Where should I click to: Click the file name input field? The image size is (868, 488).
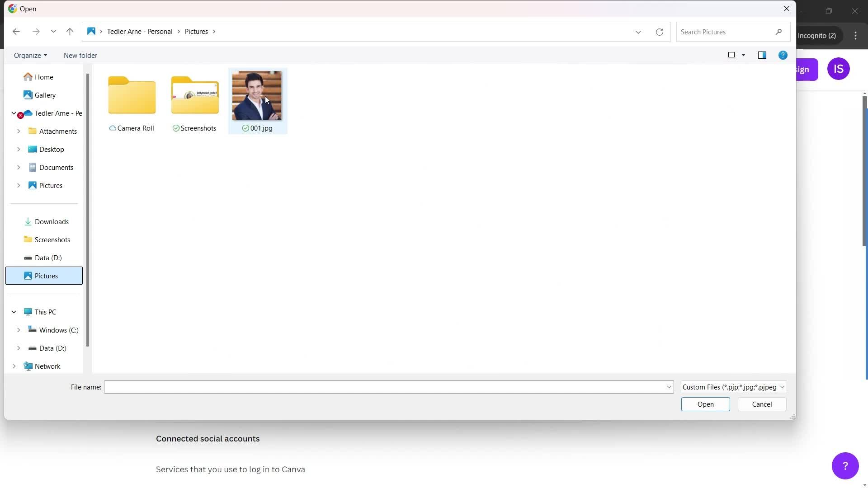pos(389,387)
